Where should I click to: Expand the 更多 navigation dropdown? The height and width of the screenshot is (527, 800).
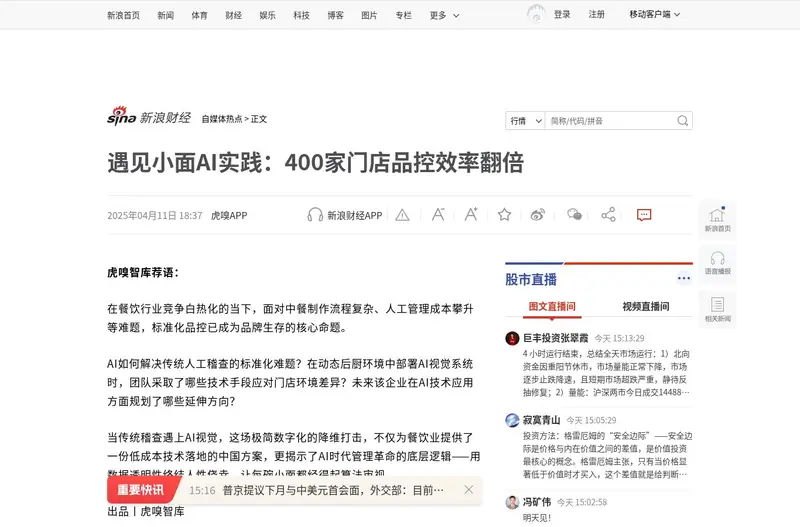tap(444, 15)
